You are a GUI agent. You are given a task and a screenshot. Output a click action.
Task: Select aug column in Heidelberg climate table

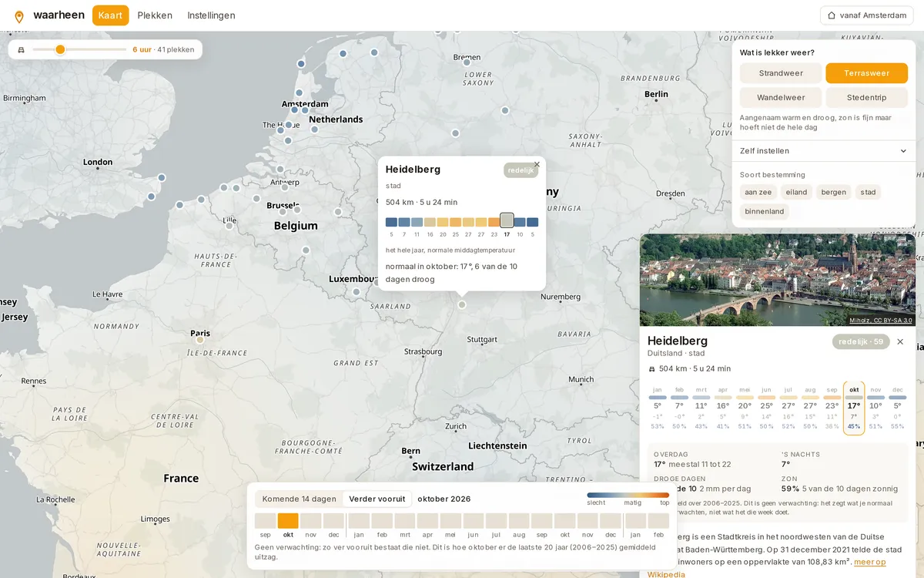tap(810, 408)
